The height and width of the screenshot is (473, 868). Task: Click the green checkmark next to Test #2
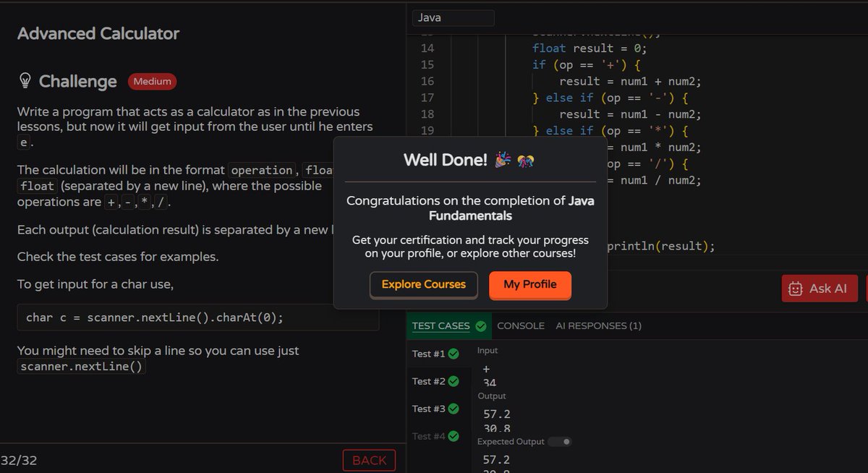(x=454, y=381)
